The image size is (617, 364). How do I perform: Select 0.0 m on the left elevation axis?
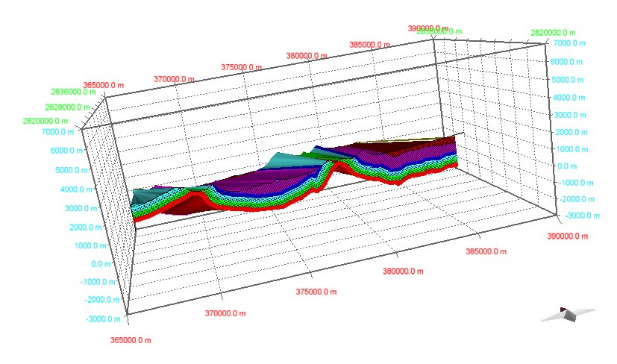101,263
